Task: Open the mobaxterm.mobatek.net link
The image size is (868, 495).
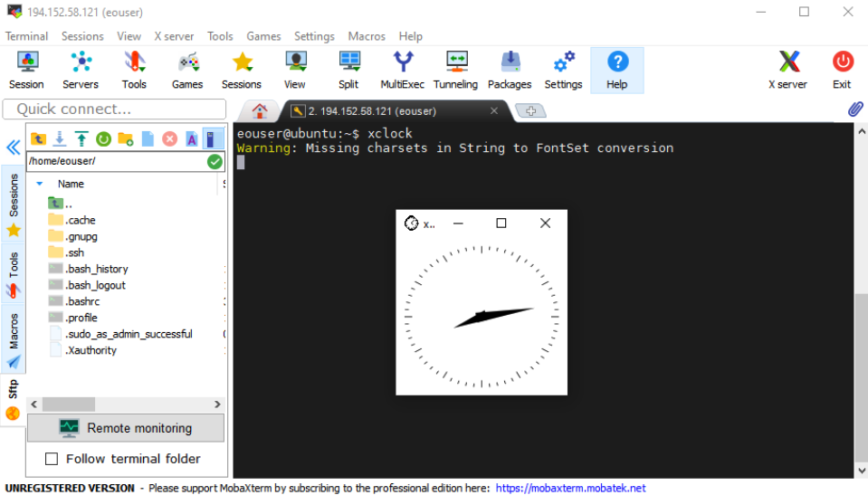Action: 570,488
